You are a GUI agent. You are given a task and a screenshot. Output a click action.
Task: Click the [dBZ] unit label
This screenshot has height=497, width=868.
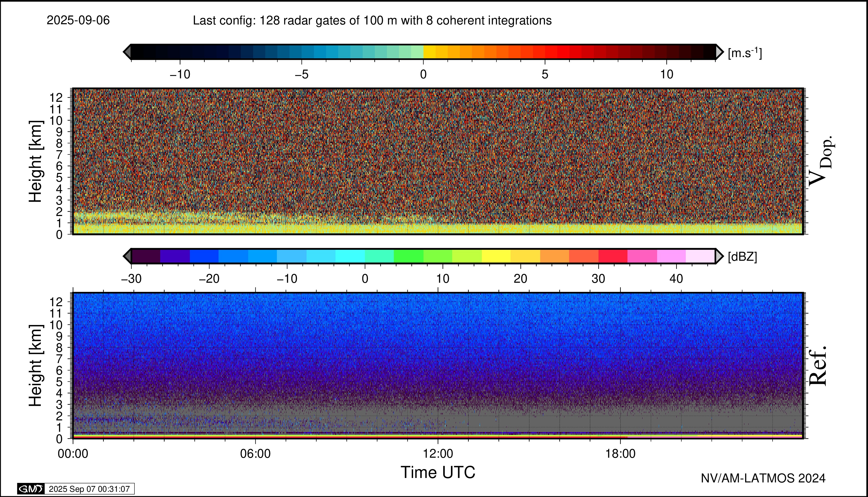(x=742, y=257)
